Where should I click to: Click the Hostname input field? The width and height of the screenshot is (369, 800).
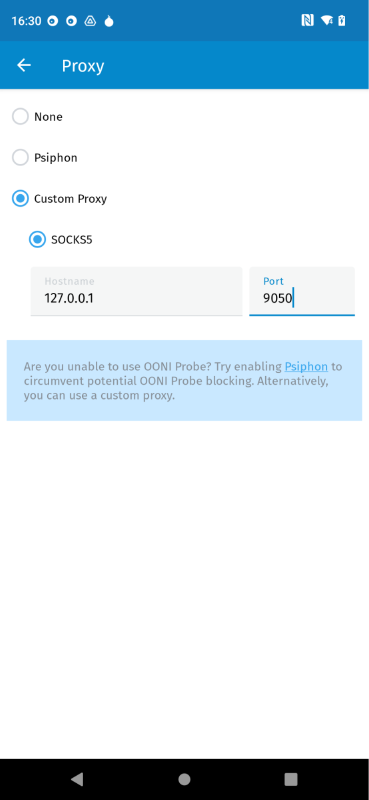click(136, 291)
